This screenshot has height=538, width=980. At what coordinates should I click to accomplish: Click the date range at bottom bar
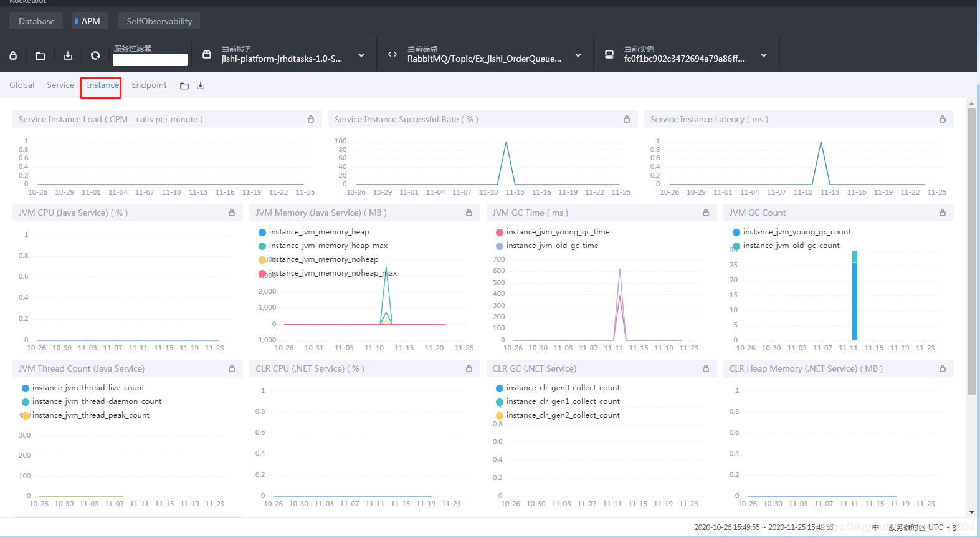[764, 527]
